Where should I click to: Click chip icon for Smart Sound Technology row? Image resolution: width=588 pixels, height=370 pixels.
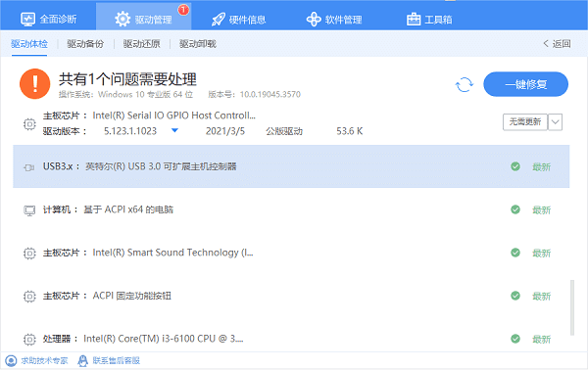(29, 254)
